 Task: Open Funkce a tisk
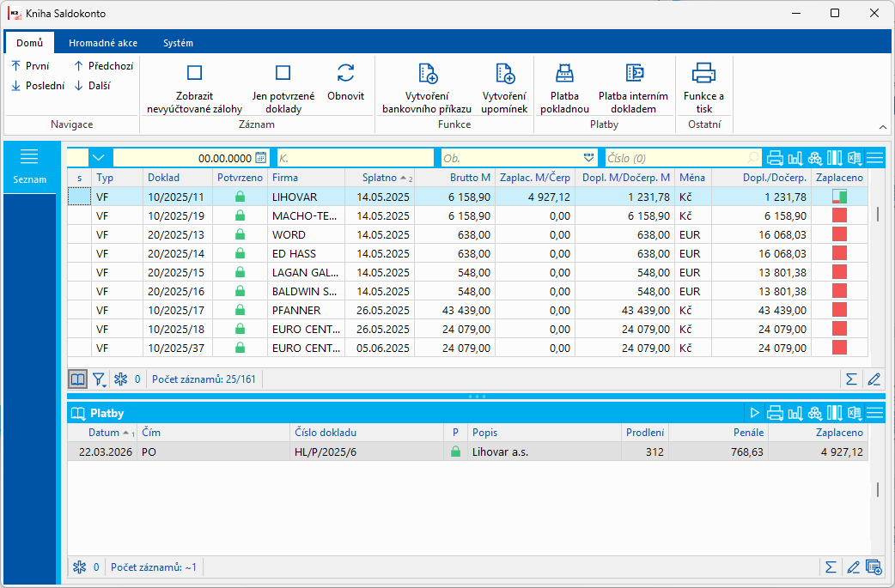[x=703, y=88]
